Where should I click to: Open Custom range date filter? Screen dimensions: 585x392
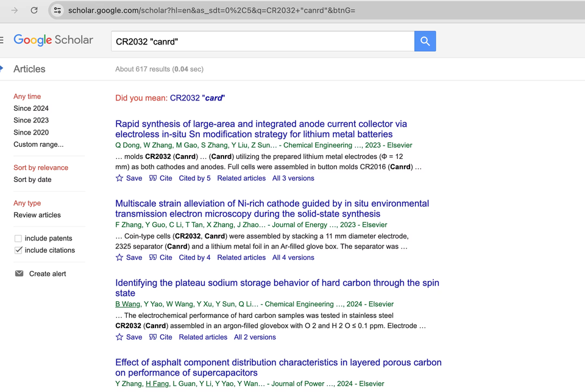38,144
